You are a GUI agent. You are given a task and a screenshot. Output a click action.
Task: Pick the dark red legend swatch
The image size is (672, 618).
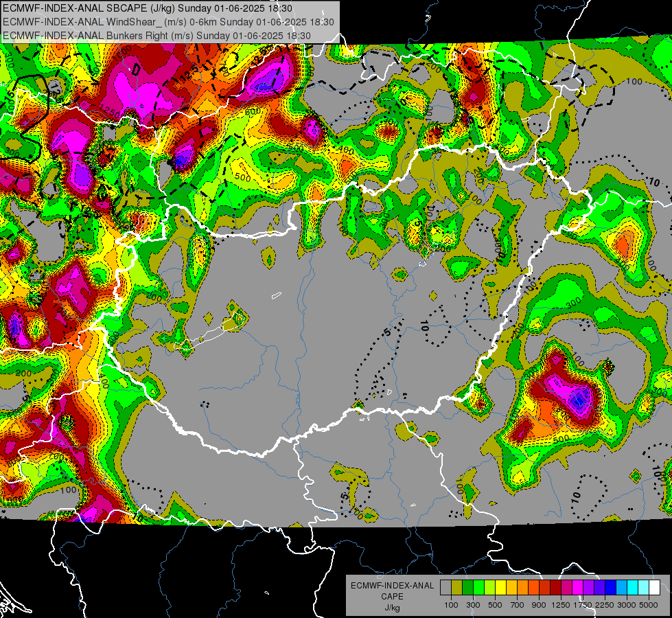[x=556, y=588]
